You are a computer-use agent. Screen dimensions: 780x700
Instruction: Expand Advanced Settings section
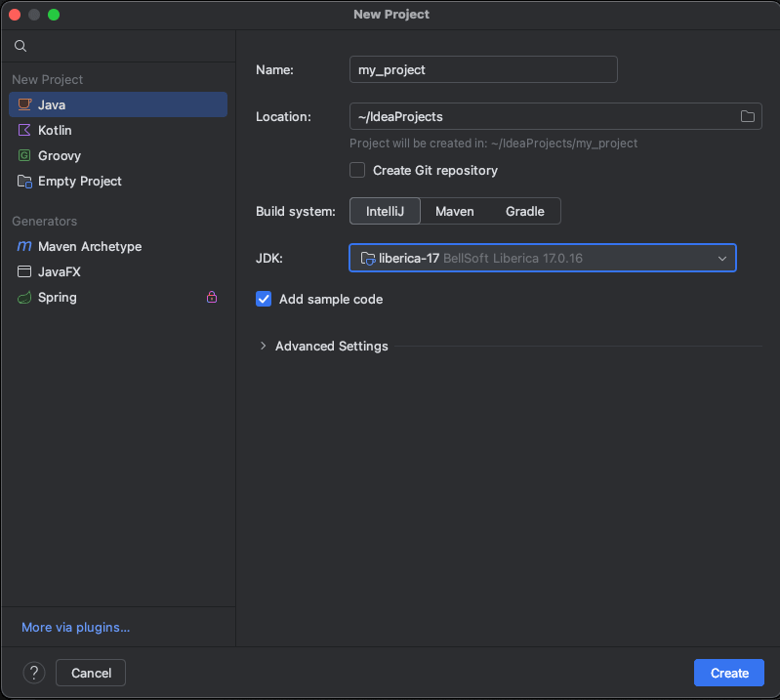pyautogui.click(x=264, y=346)
